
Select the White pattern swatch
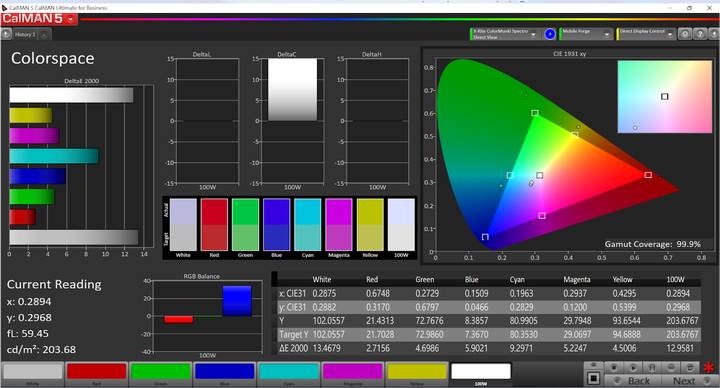pyautogui.click(x=33, y=371)
